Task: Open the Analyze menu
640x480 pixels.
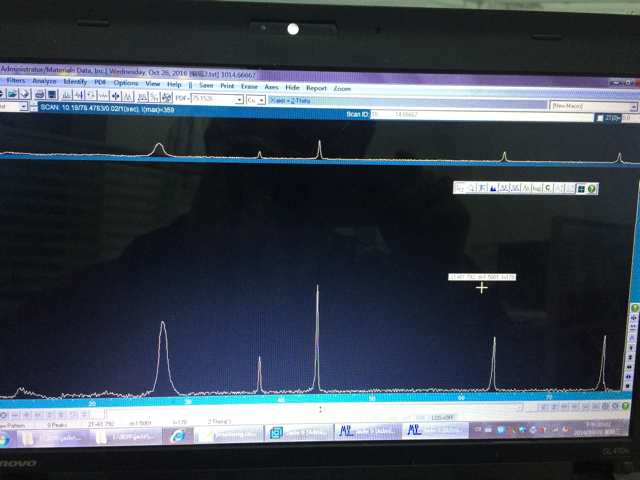Action: 44,81
